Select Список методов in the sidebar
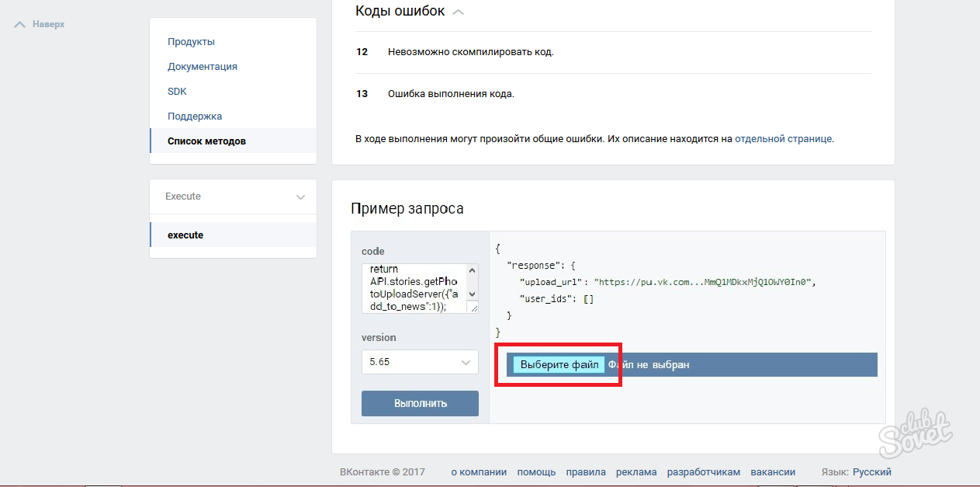Viewport: 980px width, 487px height. coord(206,141)
